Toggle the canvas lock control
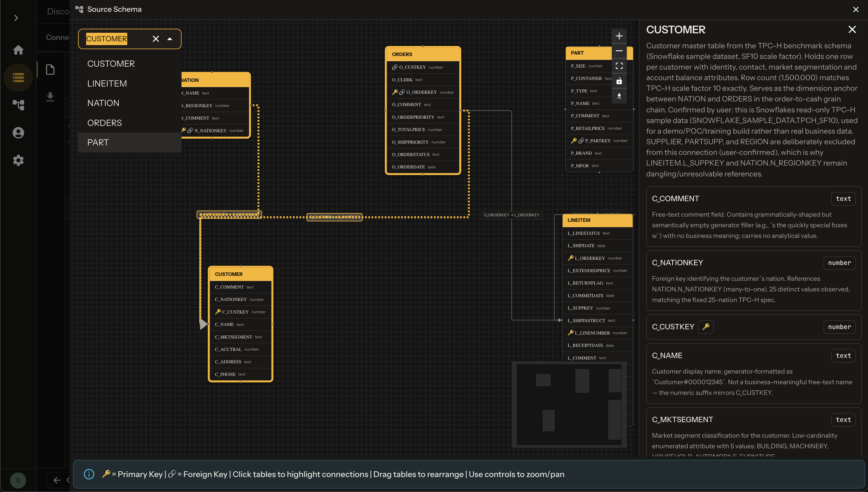 point(619,81)
